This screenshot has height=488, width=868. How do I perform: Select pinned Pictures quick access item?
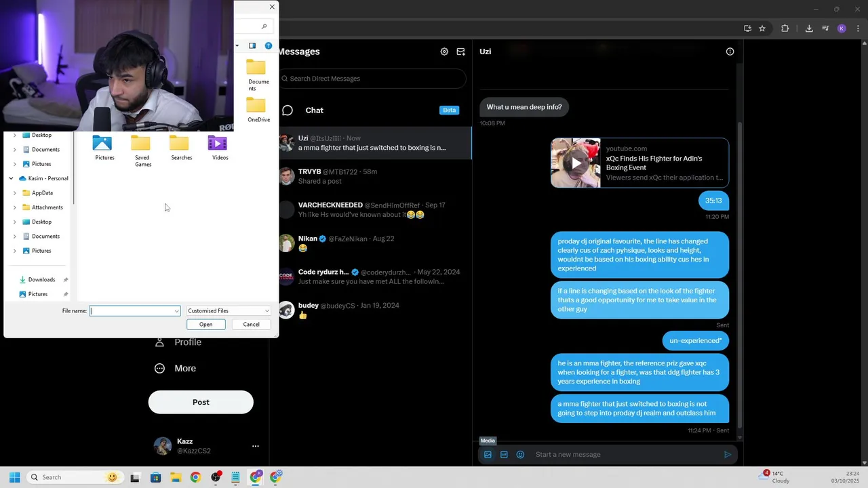[x=38, y=294]
